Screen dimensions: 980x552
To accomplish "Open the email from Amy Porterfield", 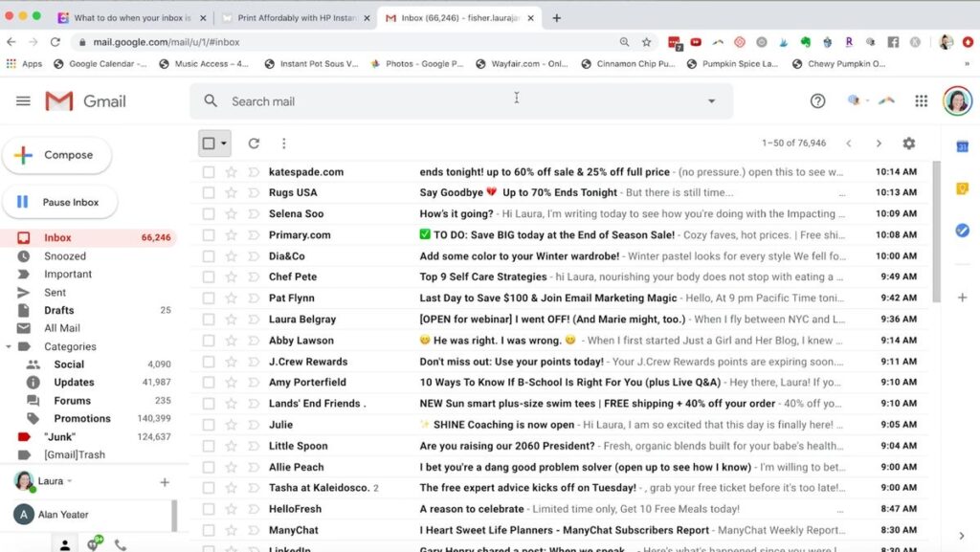I will coord(559,382).
